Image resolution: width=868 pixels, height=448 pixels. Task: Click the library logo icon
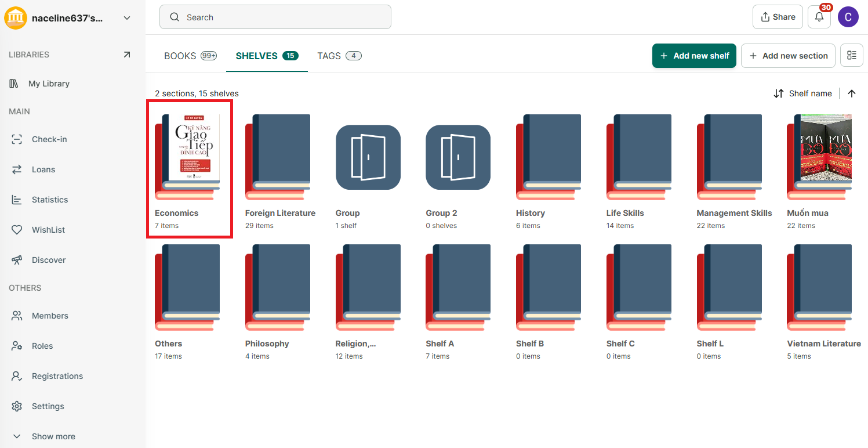[16, 18]
